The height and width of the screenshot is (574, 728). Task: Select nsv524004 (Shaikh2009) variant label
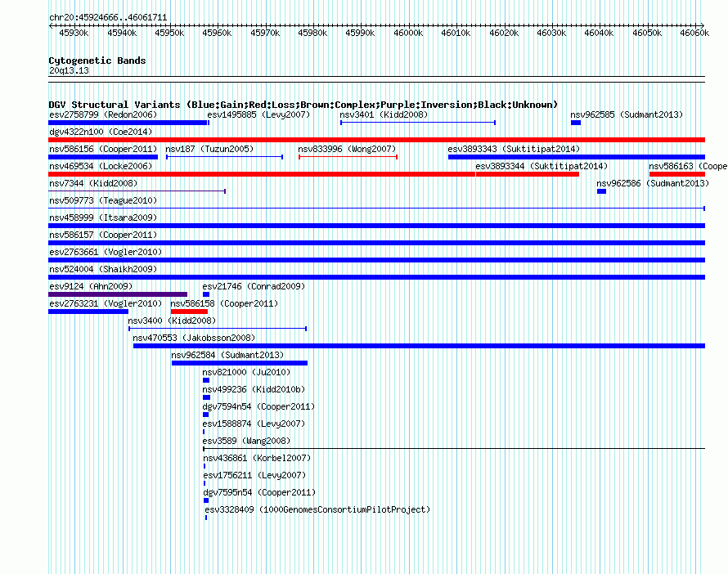point(103,269)
